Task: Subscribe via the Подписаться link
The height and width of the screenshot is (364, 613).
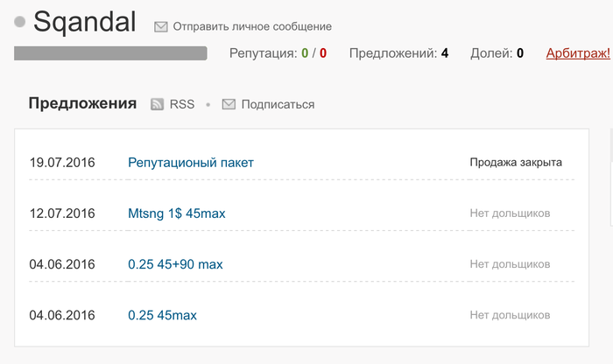Action: click(278, 104)
